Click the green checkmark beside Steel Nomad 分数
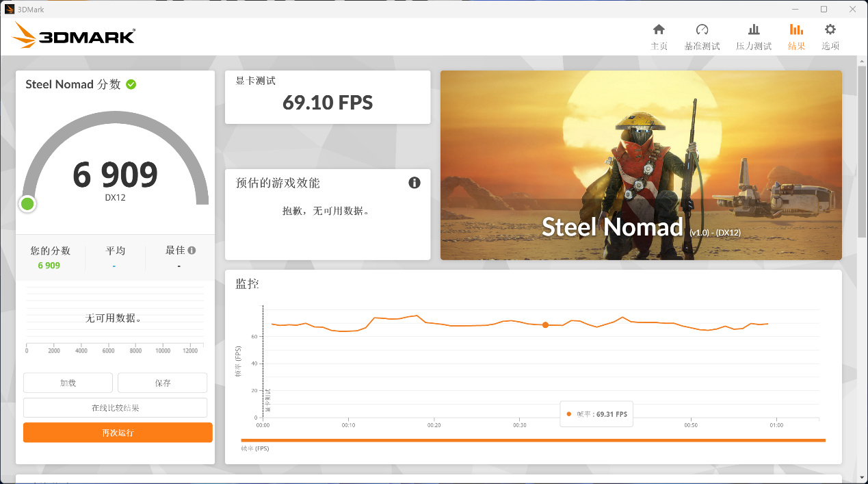The height and width of the screenshot is (484, 868). point(130,84)
